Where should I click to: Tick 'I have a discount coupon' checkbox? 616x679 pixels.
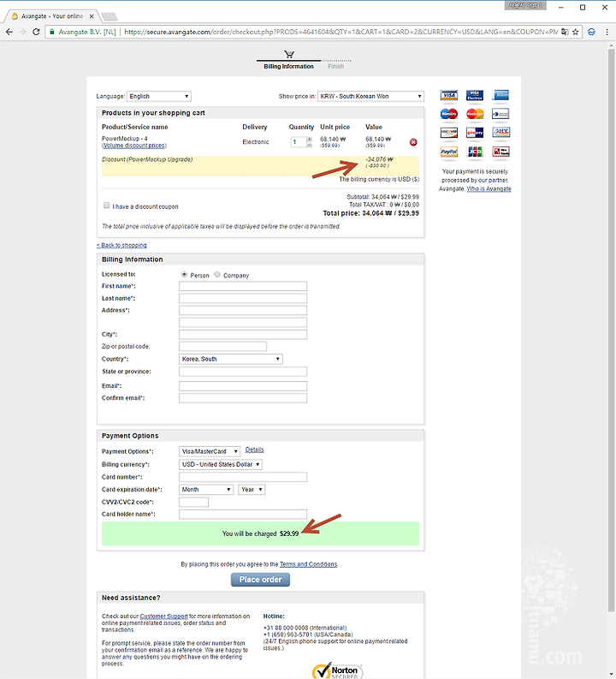106,205
